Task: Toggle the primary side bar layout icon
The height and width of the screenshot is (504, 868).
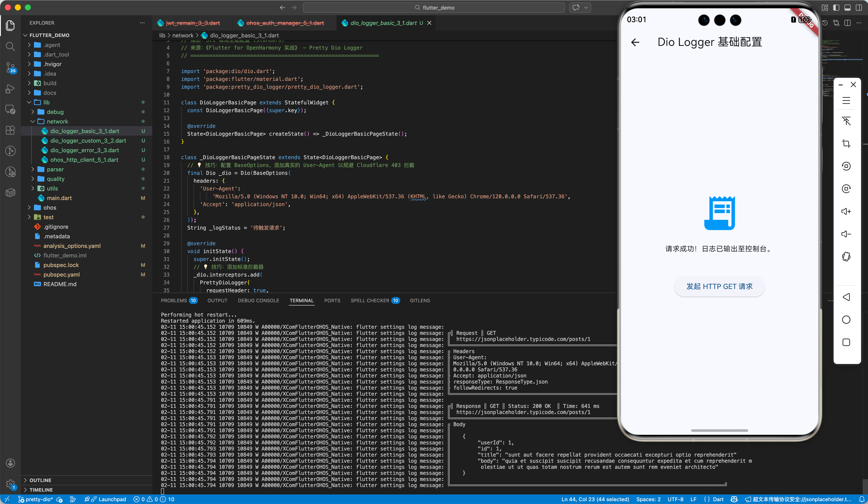Action: coord(836,8)
